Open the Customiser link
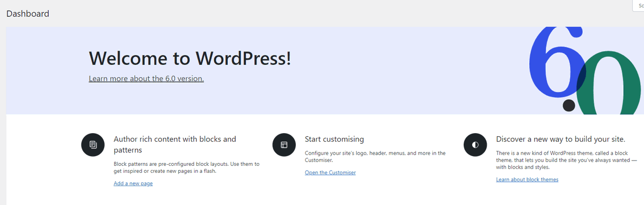 330,172
